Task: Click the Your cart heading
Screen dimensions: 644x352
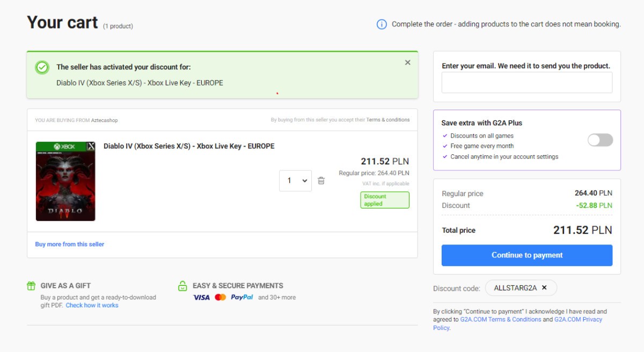Action: pyautogui.click(x=62, y=22)
